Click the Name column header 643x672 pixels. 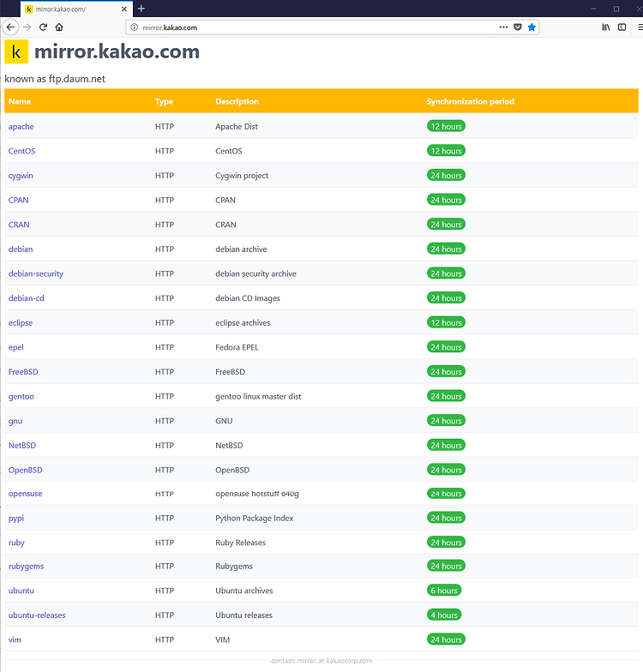coord(20,101)
